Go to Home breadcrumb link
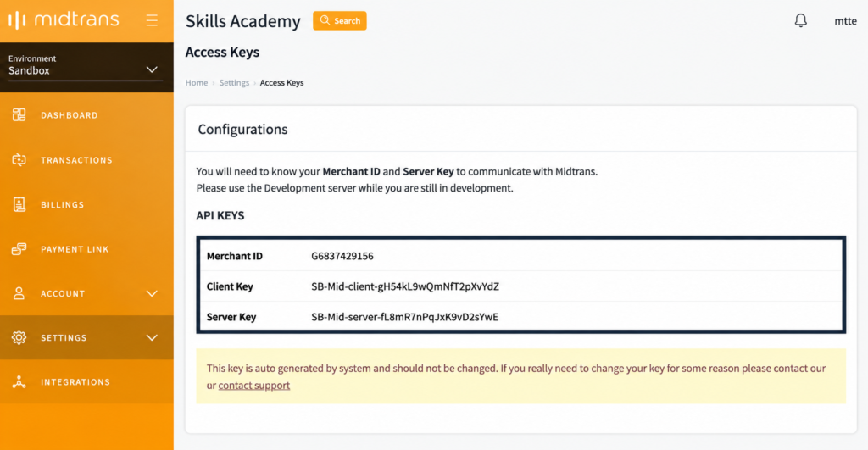This screenshot has height=450, width=868. point(197,82)
